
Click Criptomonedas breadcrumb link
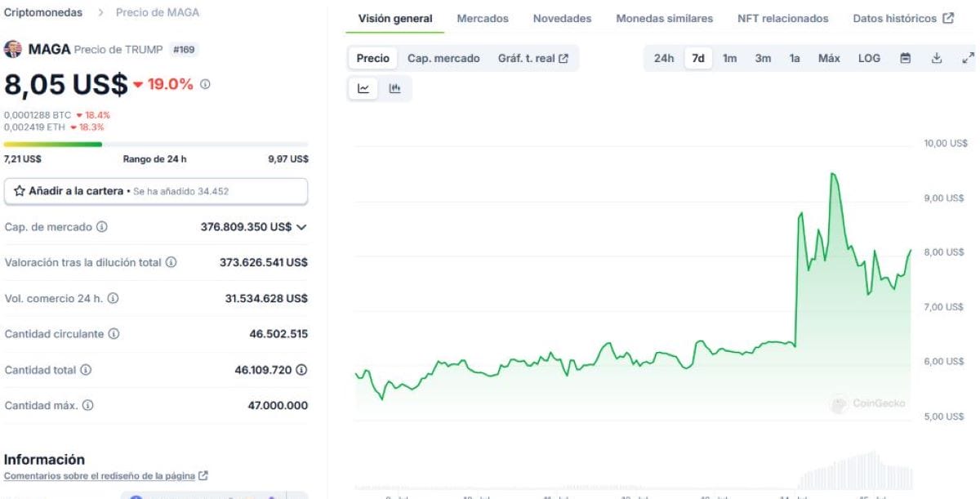coord(42,12)
